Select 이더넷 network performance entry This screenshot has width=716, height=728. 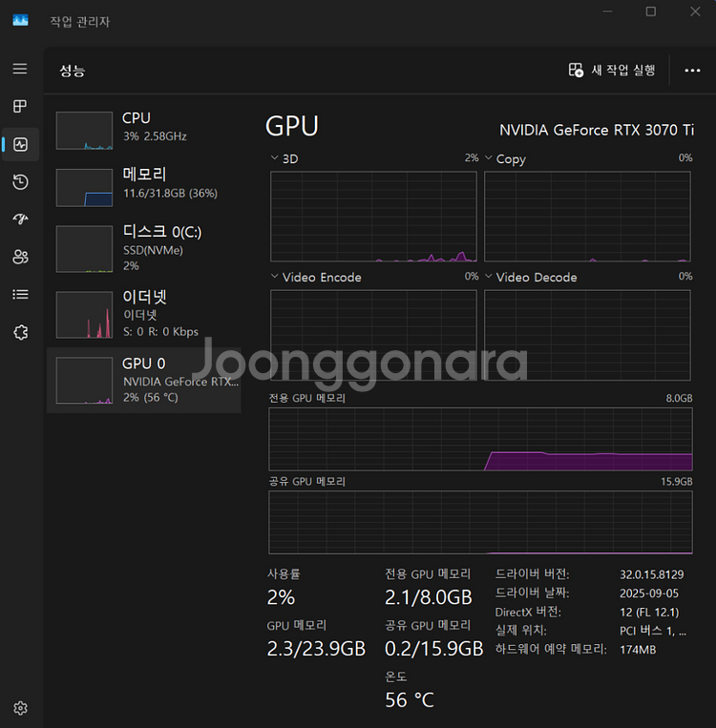(143, 314)
